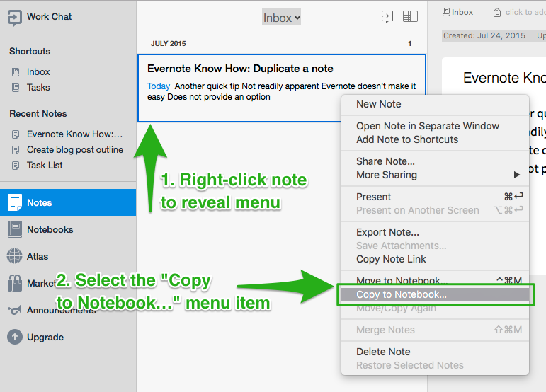Click the Tasks shortcut notebook icon

click(16, 87)
